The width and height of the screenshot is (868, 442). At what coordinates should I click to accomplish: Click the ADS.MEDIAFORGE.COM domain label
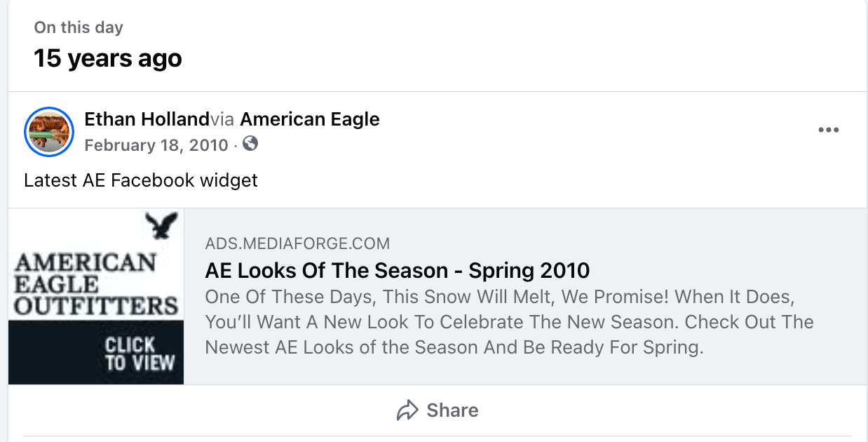297,244
